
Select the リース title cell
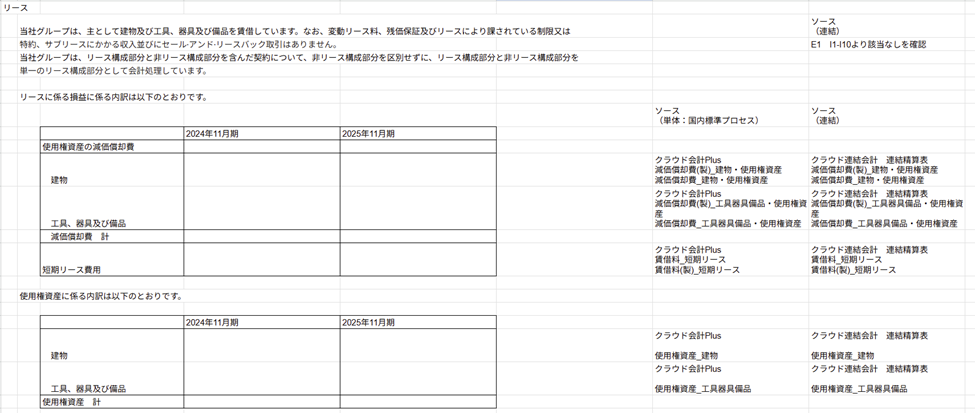[x=16, y=7]
